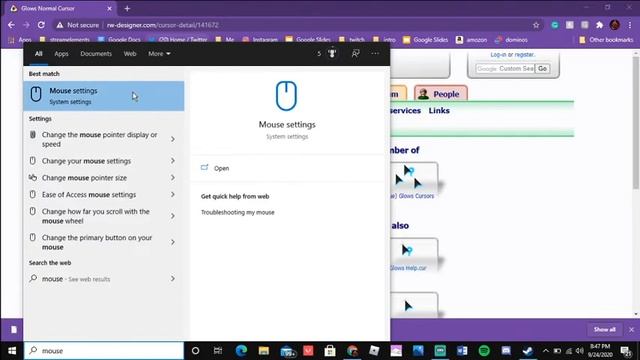Expand the More dropdown in search panel
The height and width of the screenshot is (360, 640).
159,53
